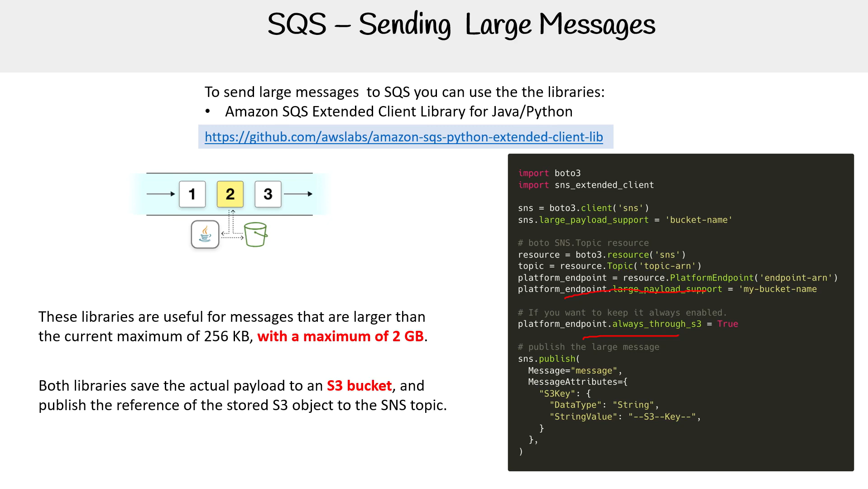Click the code line containing "S3Key"
Screen dimensions: 868x489
pos(565,394)
